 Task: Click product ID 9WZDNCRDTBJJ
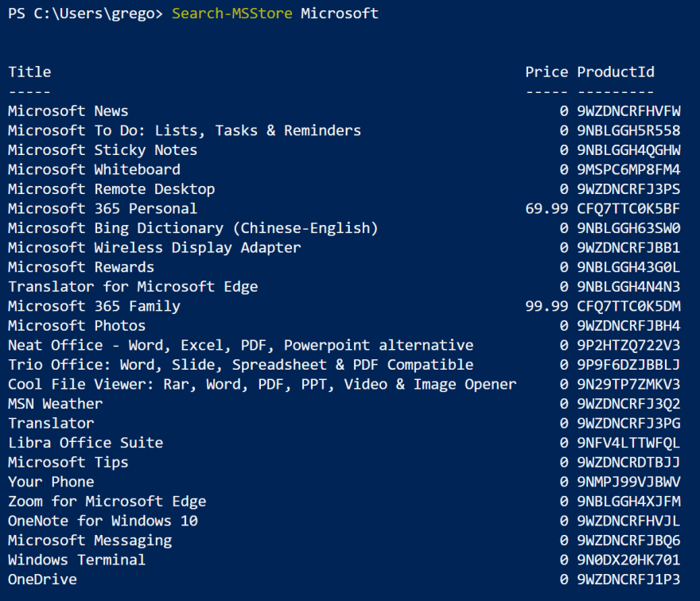[629, 462]
